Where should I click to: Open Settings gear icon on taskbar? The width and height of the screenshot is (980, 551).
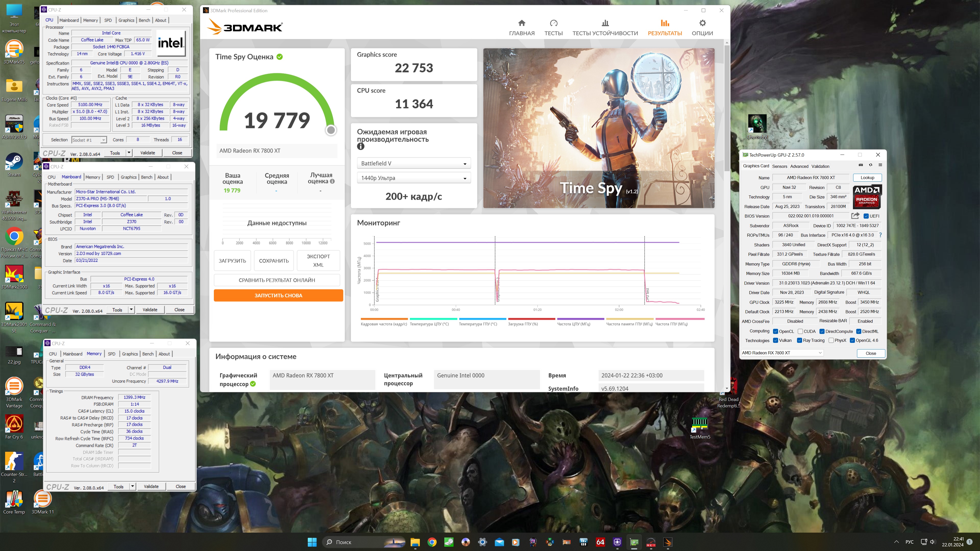(x=482, y=542)
